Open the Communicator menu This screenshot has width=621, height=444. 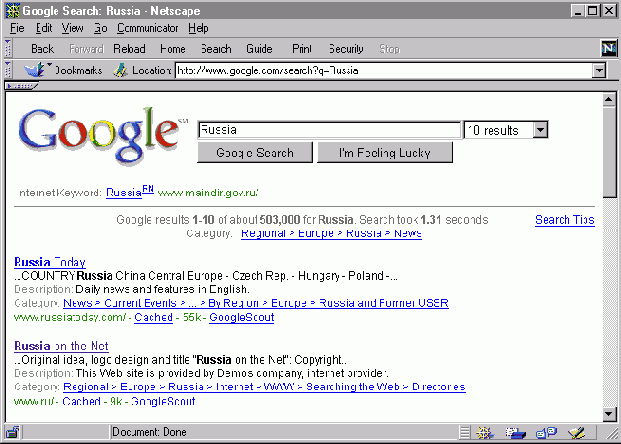tap(147, 28)
